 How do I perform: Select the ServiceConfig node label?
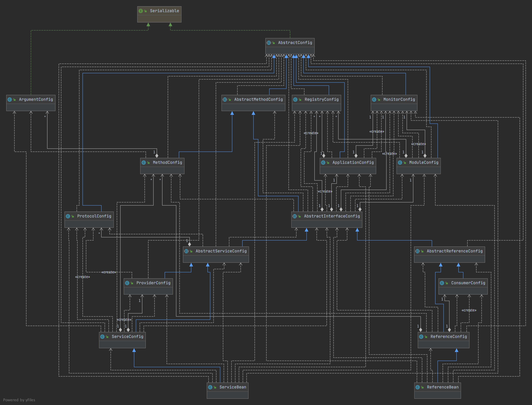pos(128,337)
